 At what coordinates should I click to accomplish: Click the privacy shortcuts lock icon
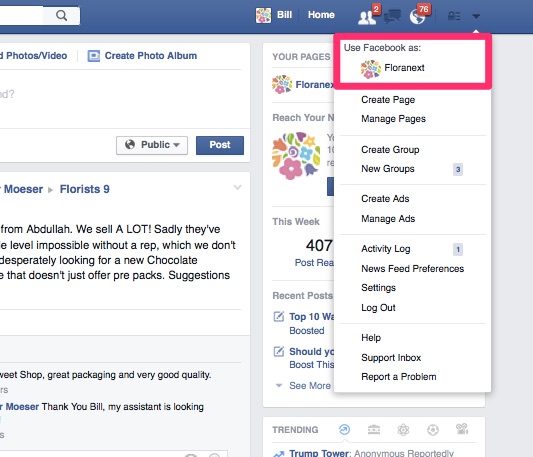[454, 16]
